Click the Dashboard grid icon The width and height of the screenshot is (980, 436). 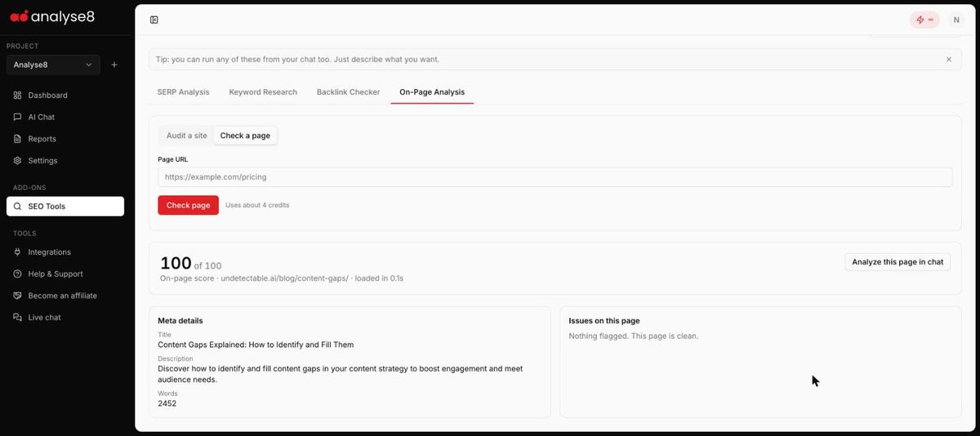[x=18, y=96]
